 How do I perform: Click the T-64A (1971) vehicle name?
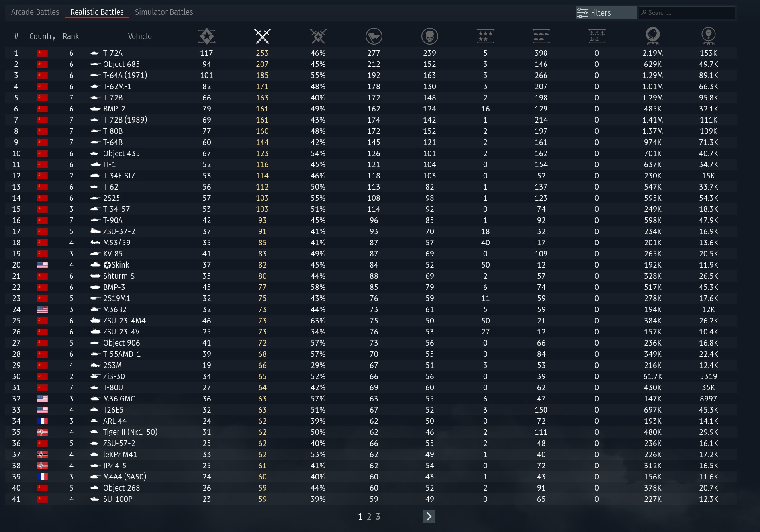[125, 75]
